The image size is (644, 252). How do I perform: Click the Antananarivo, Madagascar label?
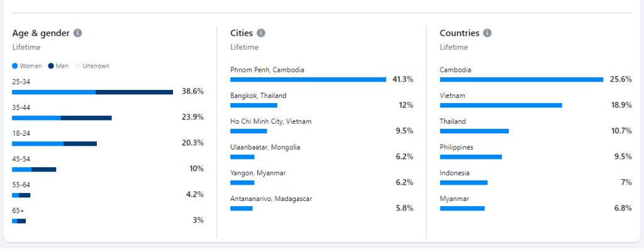271,199
